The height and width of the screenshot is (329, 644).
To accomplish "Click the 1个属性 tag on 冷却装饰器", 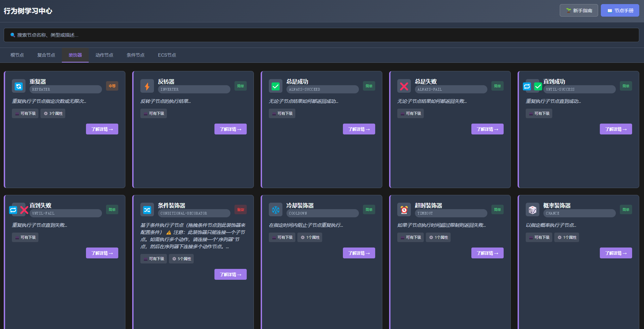I will click(x=310, y=237).
